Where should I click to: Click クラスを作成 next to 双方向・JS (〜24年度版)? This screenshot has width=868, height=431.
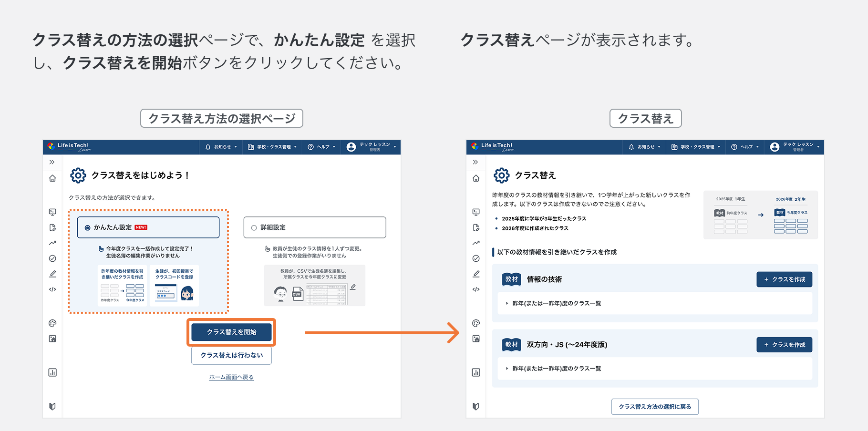(784, 344)
